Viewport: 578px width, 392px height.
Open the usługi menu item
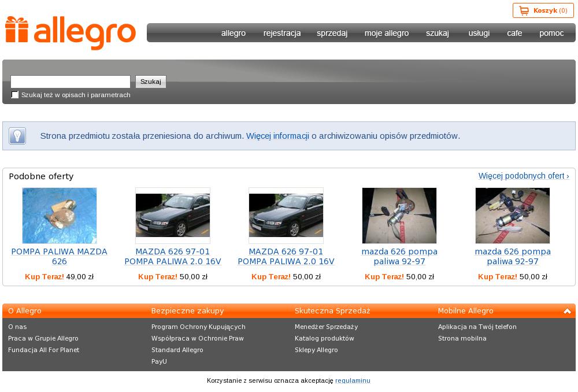point(479,33)
